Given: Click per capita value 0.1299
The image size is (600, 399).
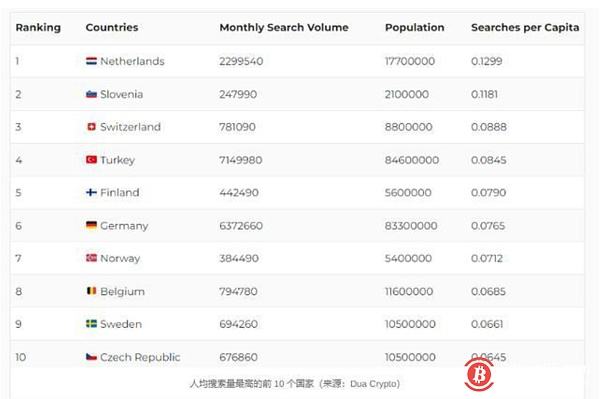Looking at the screenshot, I should [487, 61].
